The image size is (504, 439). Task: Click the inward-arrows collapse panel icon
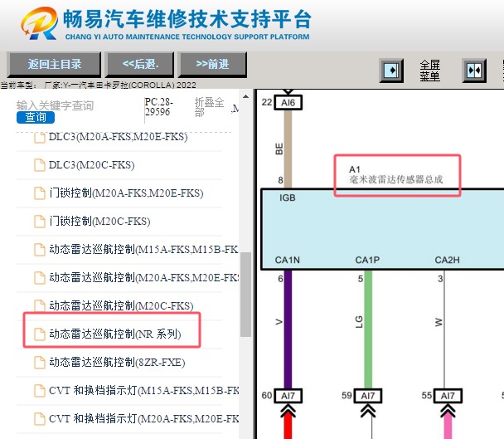[x=474, y=71]
